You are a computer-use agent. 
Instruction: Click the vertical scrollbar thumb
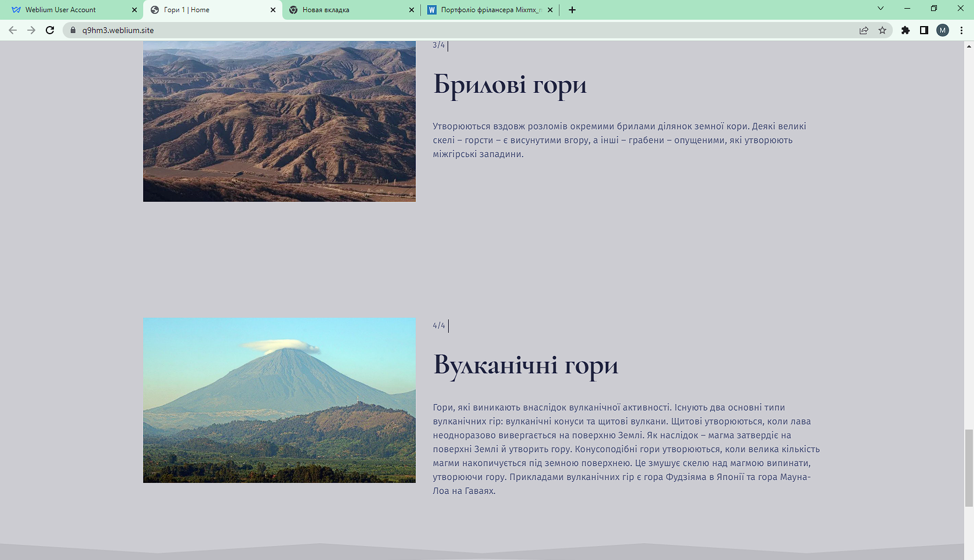pos(969,468)
